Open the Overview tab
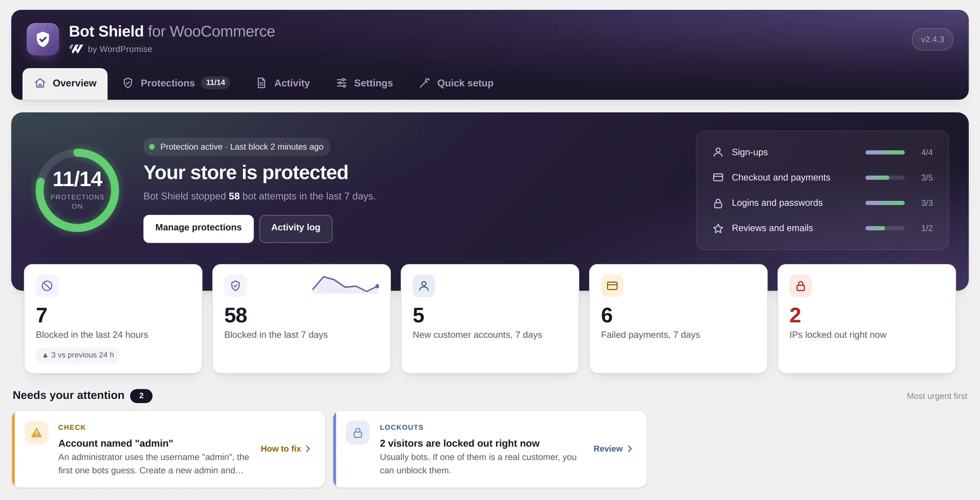This screenshot has width=980, height=500. pyautogui.click(x=65, y=83)
